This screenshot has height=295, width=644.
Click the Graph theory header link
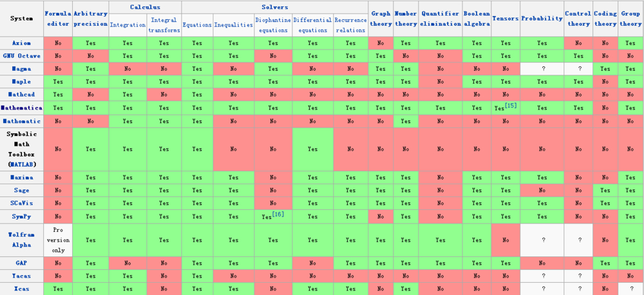pyautogui.click(x=381, y=19)
